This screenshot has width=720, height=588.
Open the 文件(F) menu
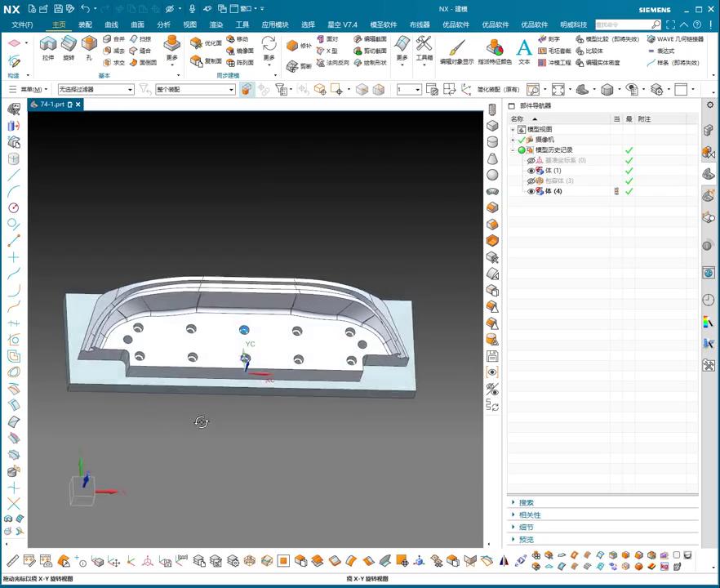click(22, 24)
